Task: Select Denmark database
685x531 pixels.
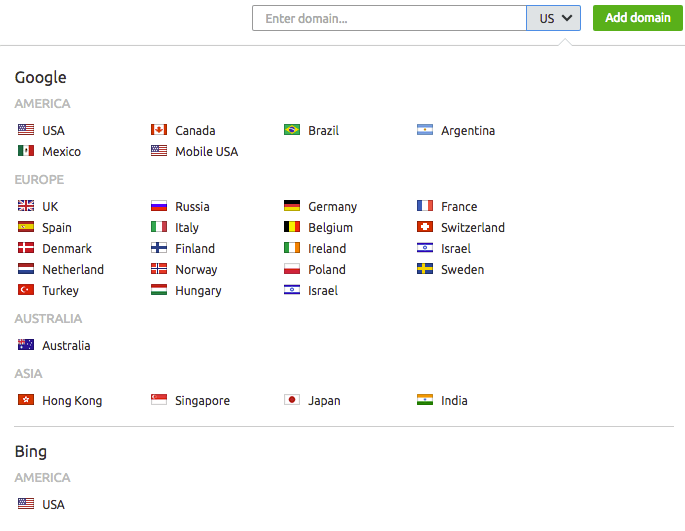Action: point(67,249)
